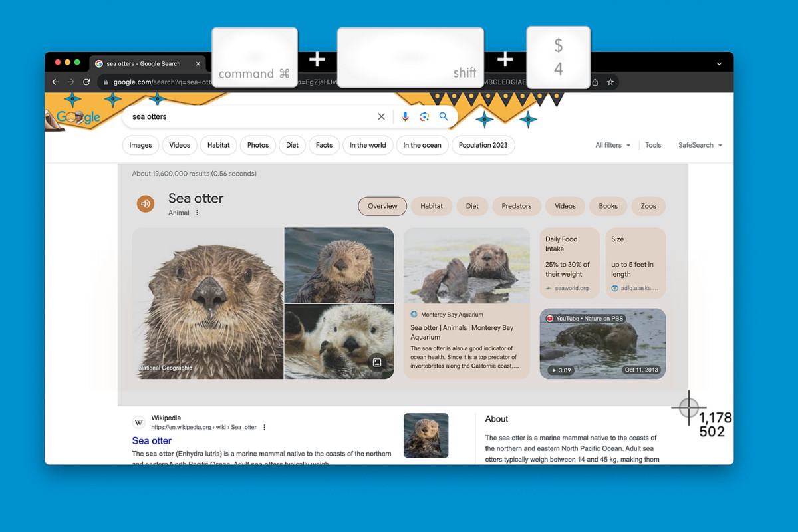
Task: Select the Habitat filter chip below search
Action: pyautogui.click(x=218, y=145)
